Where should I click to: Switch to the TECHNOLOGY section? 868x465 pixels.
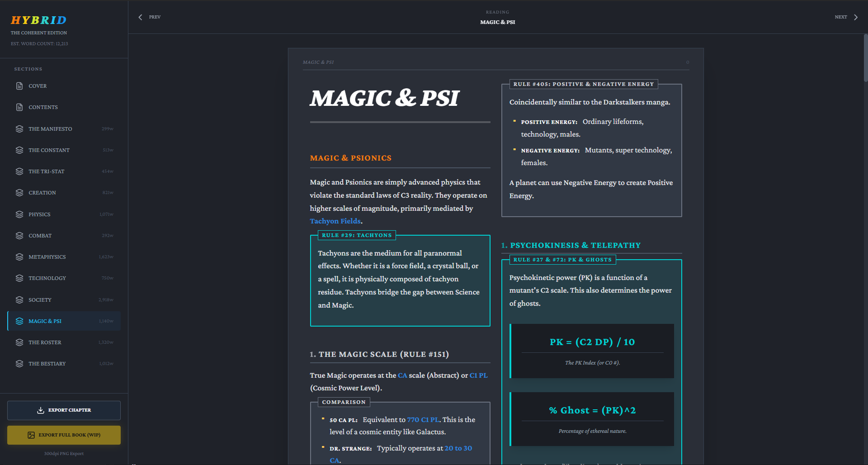[64, 278]
